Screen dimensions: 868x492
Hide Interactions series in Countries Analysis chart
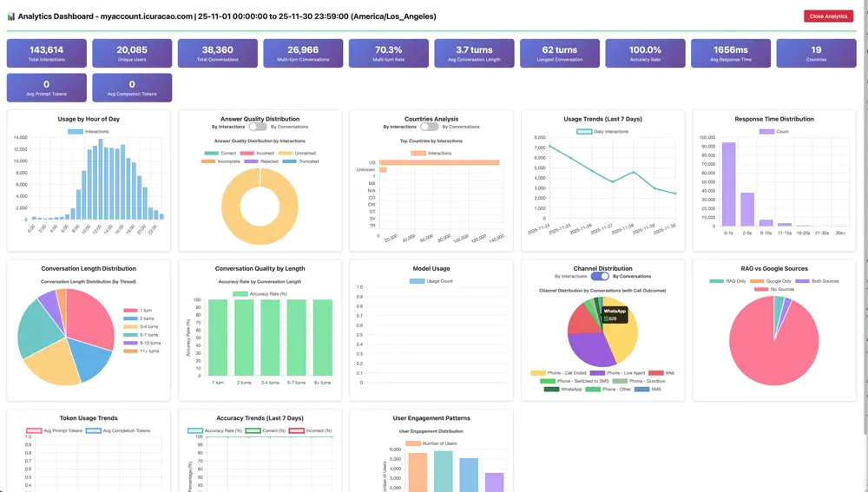point(431,154)
